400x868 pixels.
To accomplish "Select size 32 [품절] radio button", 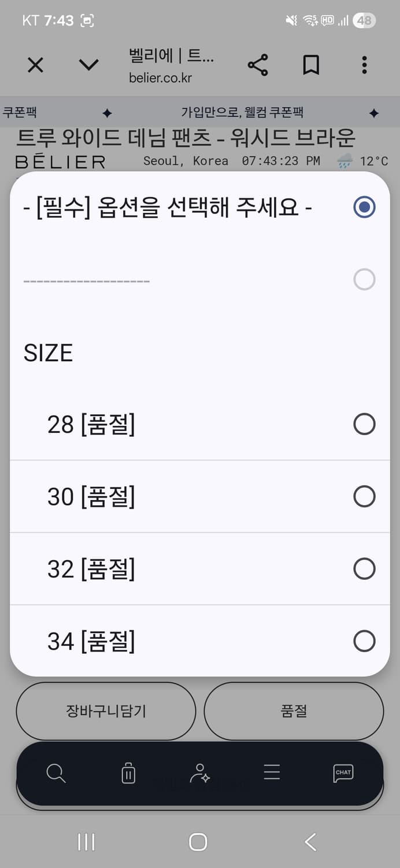I will pos(364,568).
